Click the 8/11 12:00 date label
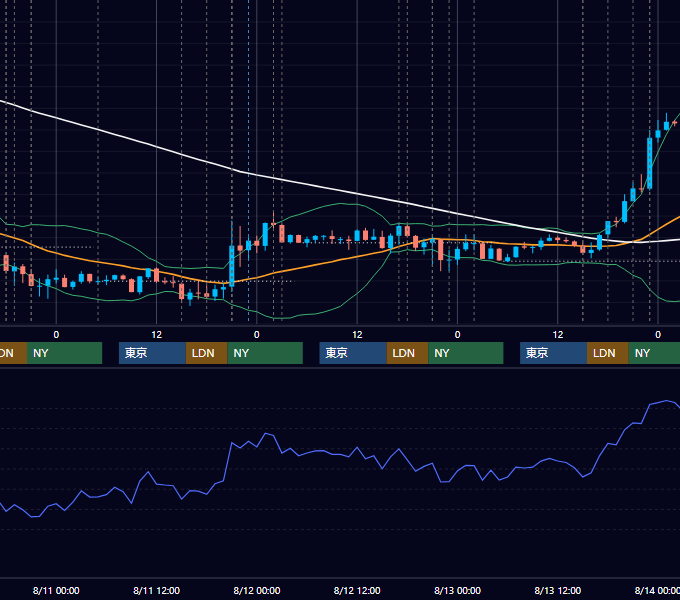Image resolution: width=680 pixels, height=600 pixels. (156, 590)
